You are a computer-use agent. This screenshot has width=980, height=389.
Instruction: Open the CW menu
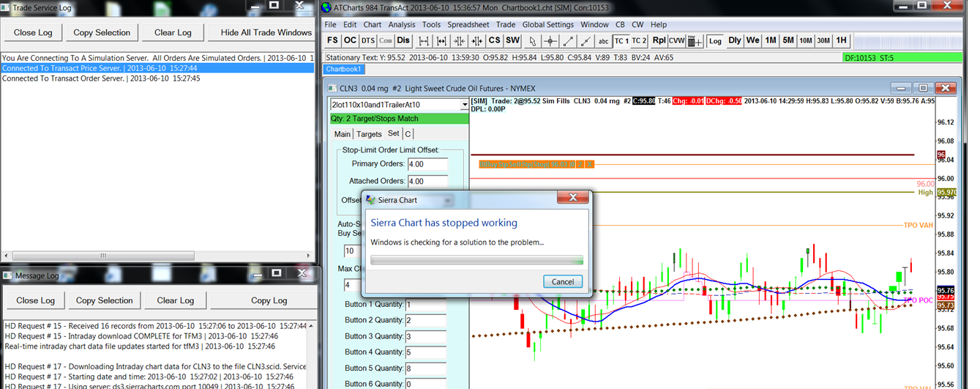[637, 24]
